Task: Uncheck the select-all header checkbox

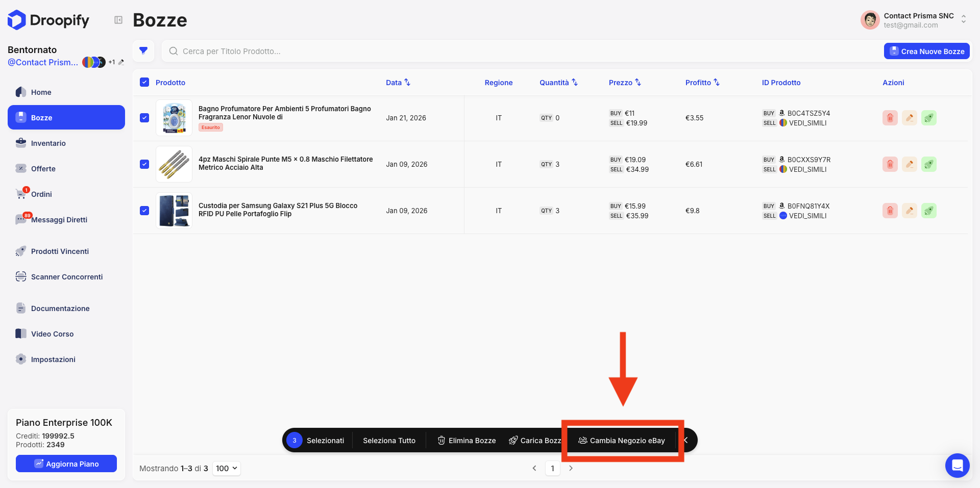Action: pyautogui.click(x=144, y=82)
